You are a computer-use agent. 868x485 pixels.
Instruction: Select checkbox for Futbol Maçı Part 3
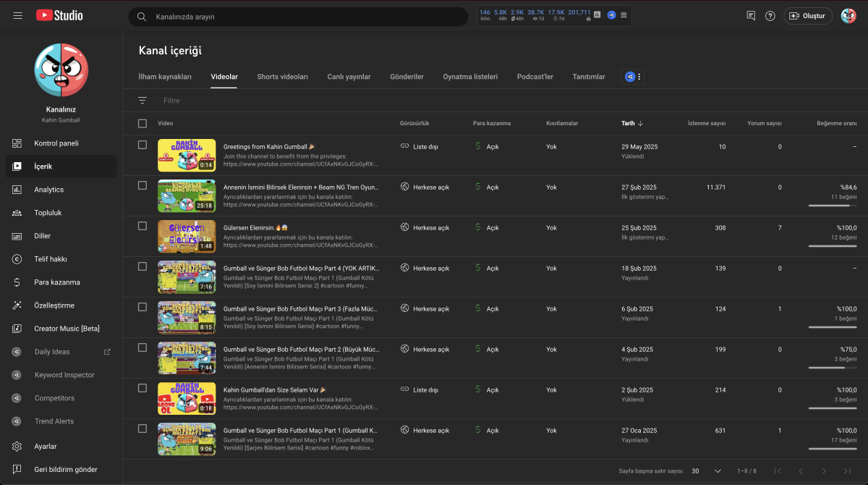click(142, 307)
